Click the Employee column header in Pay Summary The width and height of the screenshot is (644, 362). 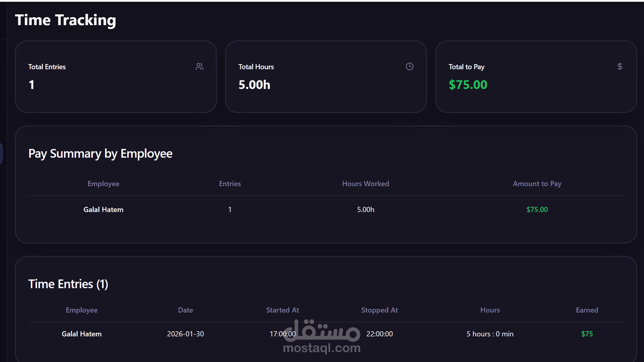tap(103, 184)
